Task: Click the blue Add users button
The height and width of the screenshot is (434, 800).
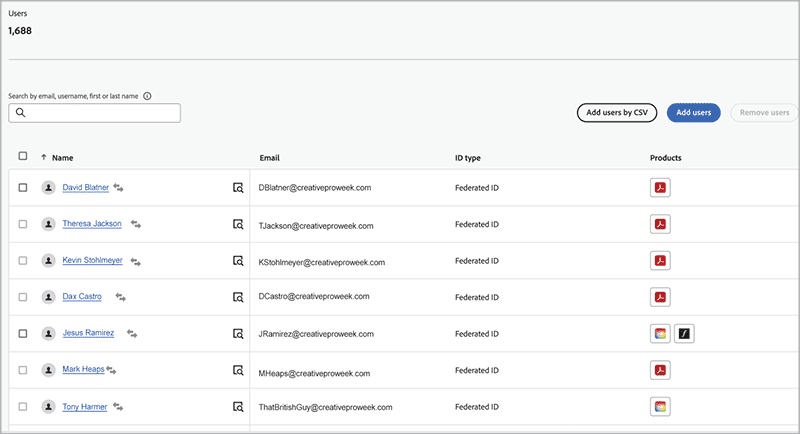Action: (693, 113)
